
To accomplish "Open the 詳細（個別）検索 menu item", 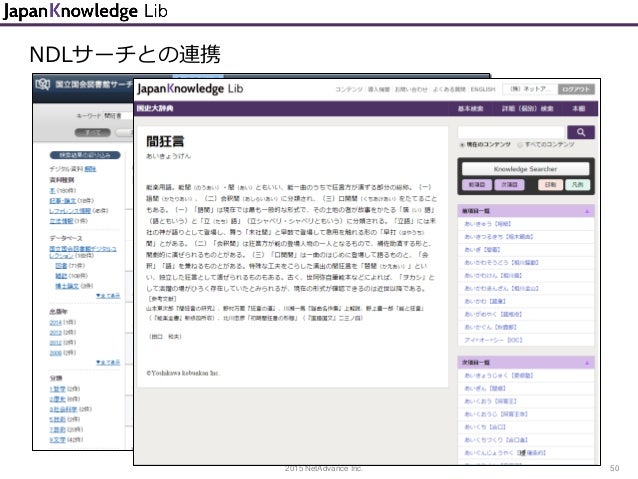I will [527, 109].
